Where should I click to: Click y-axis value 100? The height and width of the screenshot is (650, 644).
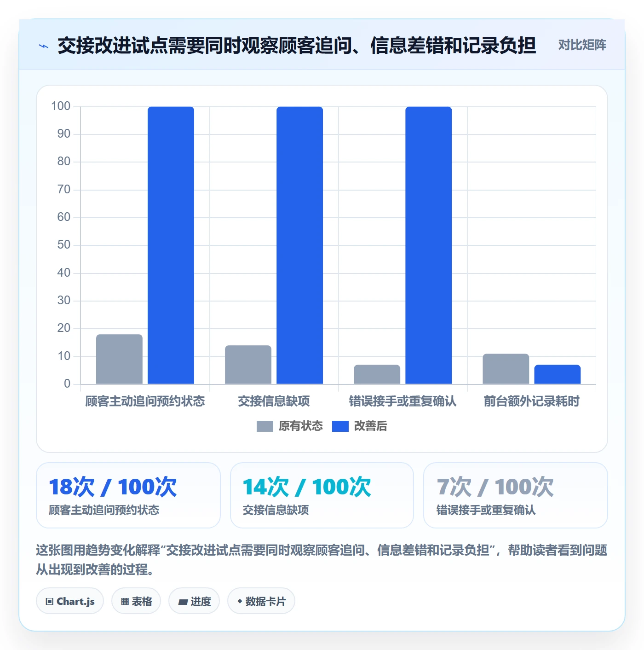tap(61, 106)
